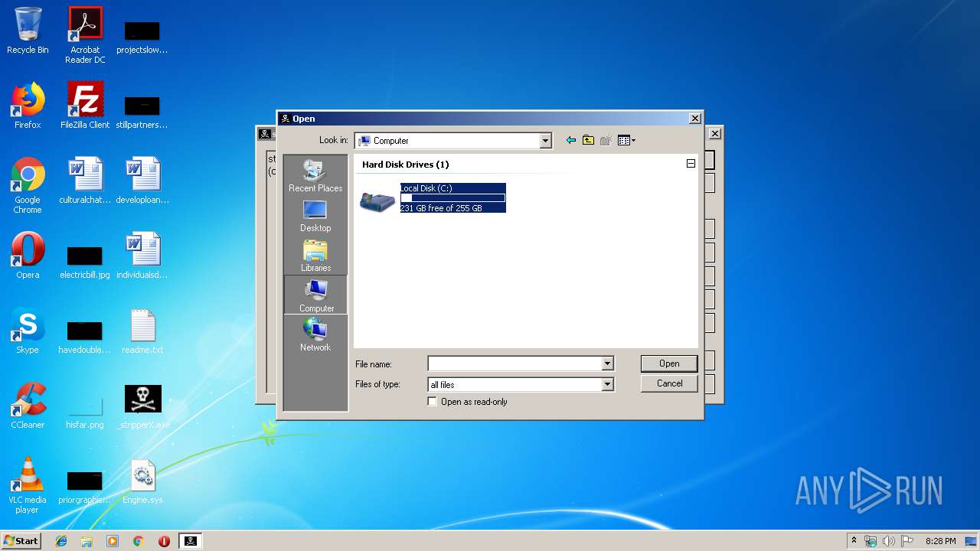Select the electricbill.jpg file
This screenshot has height=551, width=980.
(x=85, y=260)
